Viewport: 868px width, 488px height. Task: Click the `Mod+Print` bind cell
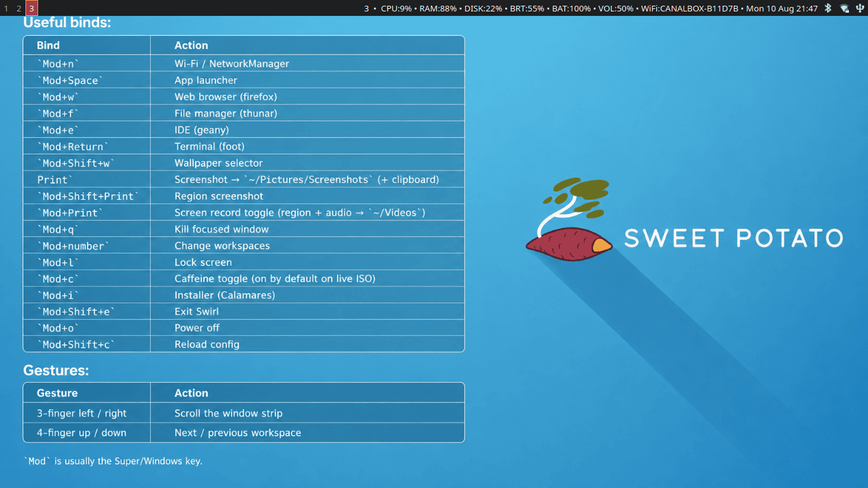86,212
